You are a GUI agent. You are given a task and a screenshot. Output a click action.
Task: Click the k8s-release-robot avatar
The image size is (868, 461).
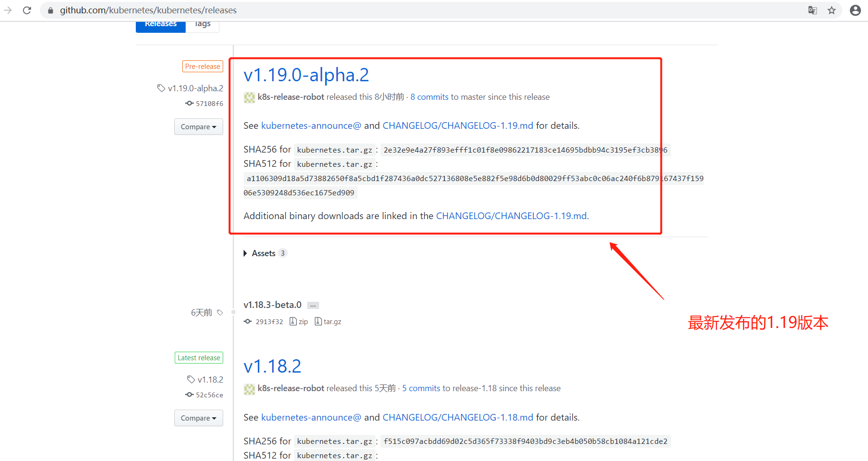coord(249,97)
